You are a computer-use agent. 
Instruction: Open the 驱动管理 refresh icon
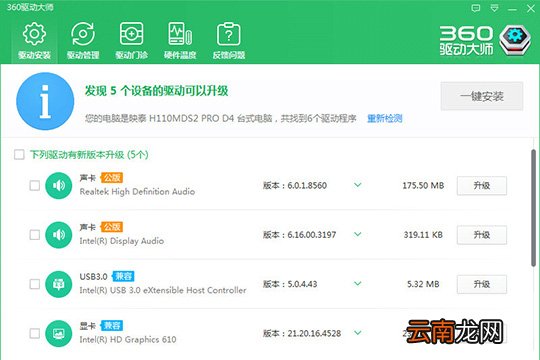83,34
